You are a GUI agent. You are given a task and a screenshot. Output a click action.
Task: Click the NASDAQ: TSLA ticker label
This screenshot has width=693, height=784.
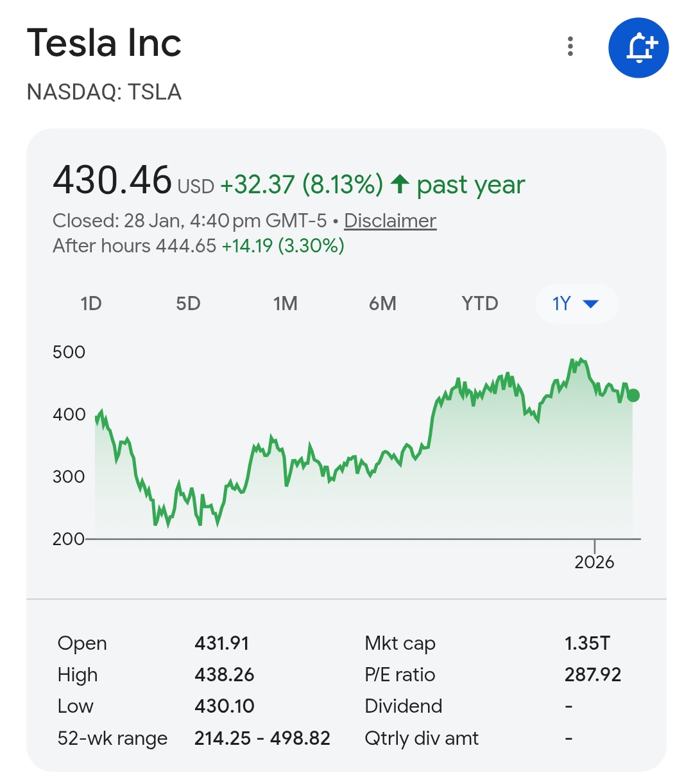click(x=104, y=92)
